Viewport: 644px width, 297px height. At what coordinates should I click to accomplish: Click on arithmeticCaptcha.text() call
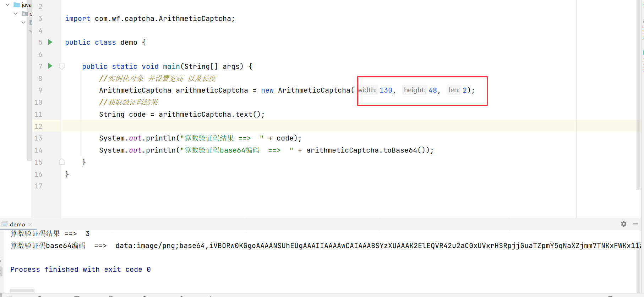(209, 114)
